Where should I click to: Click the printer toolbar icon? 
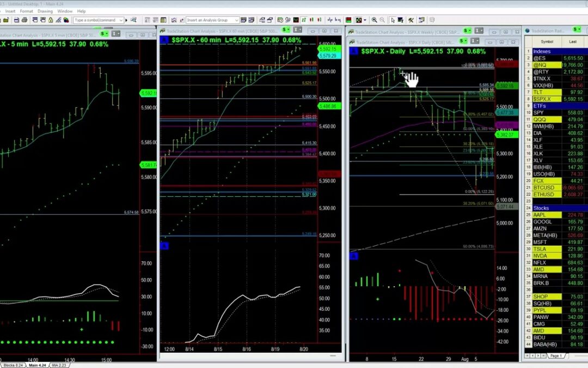[24, 20]
